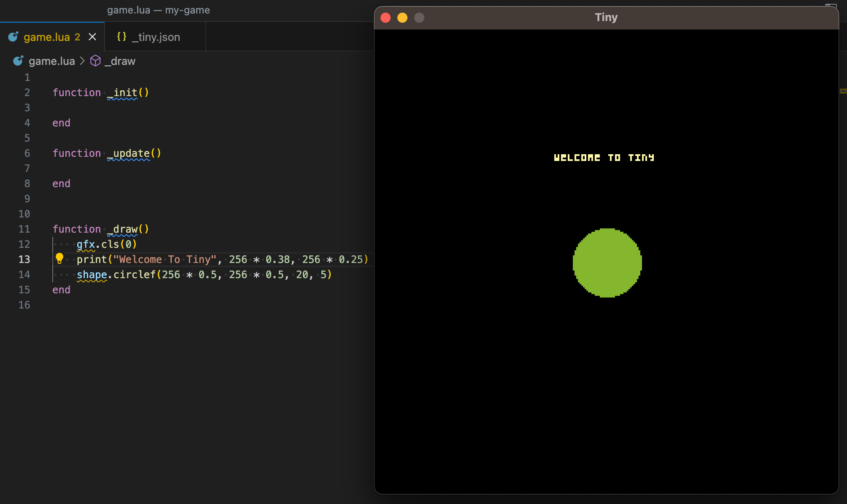
Task: Switch to the _tiny.json tab
Action: coord(156,37)
